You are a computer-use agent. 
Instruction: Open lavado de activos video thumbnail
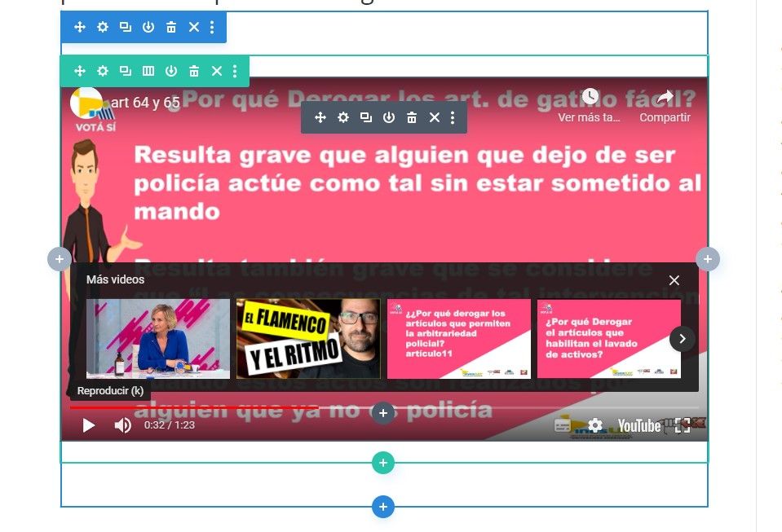tap(609, 339)
